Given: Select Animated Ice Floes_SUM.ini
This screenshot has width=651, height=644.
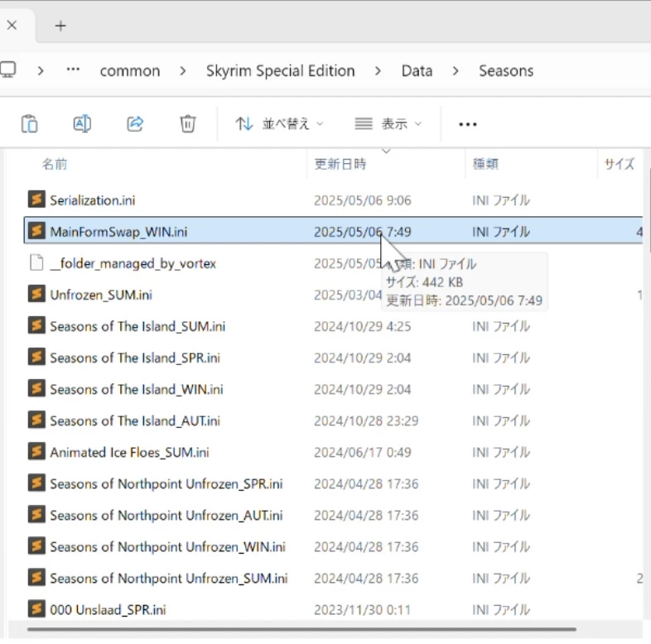Looking at the screenshot, I should point(334,452).
